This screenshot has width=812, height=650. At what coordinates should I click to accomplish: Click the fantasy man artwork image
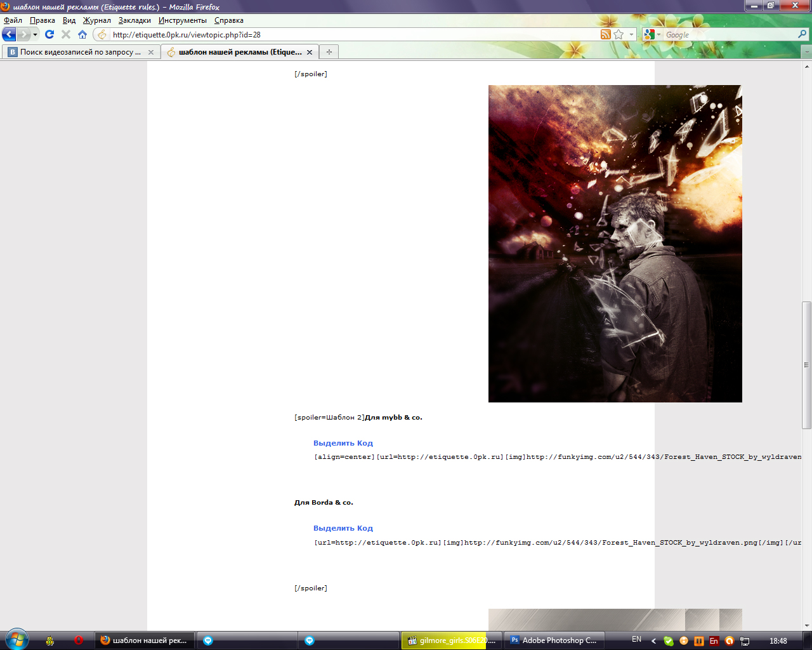click(615, 244)
